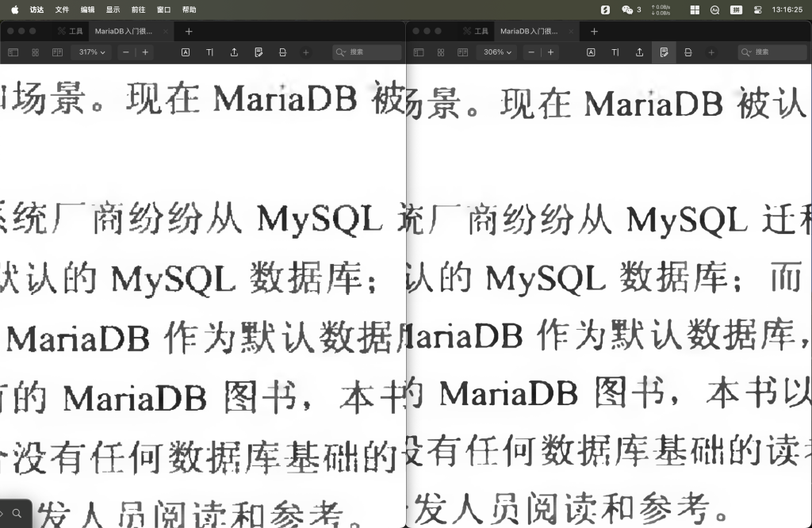Open the 306% zoom level dropdown

(497, 52)
